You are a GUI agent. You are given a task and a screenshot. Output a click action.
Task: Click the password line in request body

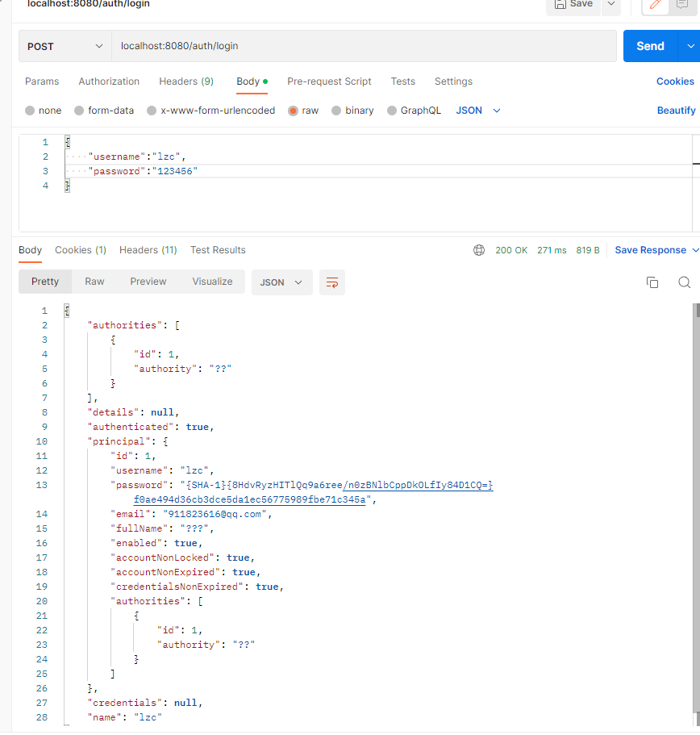coord(143,171)
